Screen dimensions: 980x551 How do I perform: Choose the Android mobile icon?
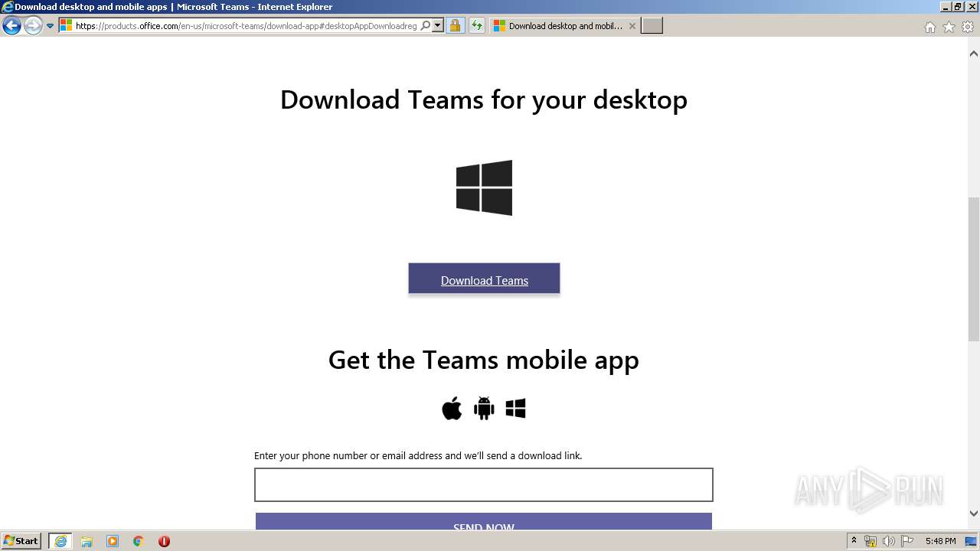point(484,409)
